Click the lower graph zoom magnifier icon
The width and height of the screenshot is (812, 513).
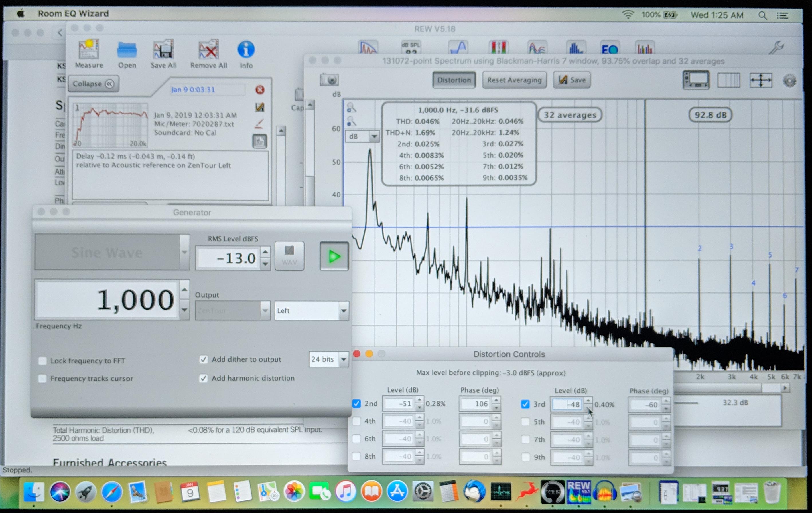tap(351, 121)
